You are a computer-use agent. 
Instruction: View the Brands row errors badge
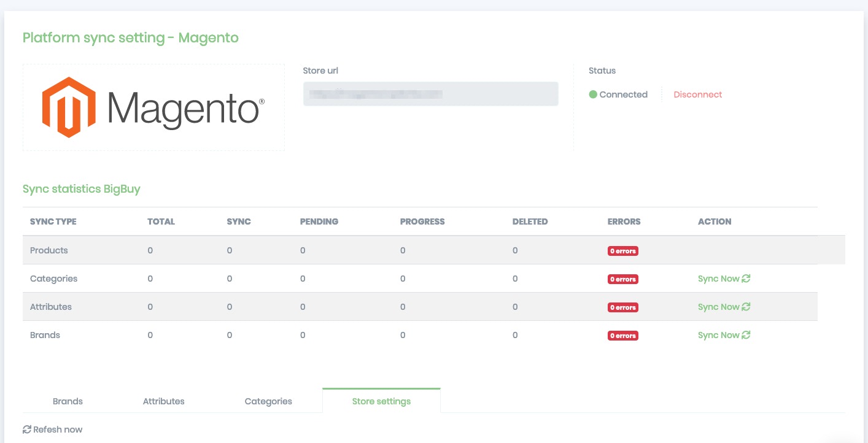[622, 336]
